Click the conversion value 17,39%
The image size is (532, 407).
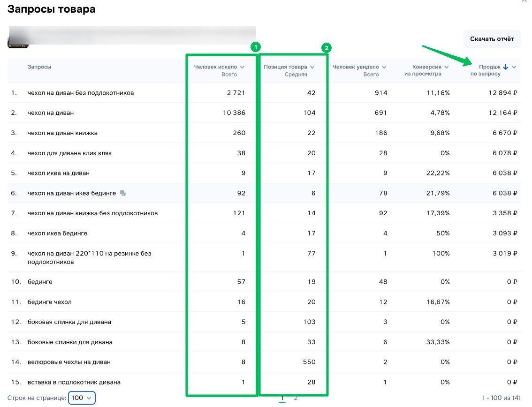point(438,213)
